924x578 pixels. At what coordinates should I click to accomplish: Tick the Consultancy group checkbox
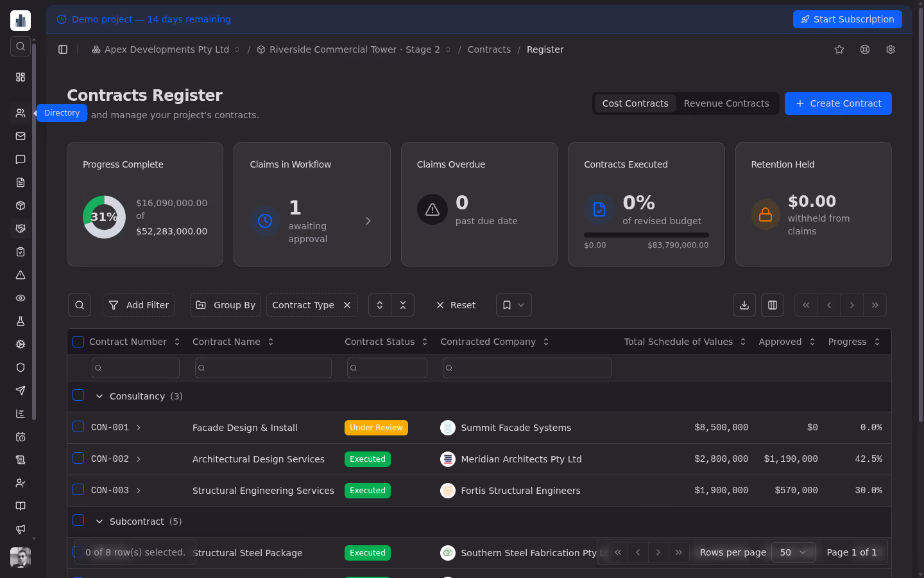click(x=78, y=395)
